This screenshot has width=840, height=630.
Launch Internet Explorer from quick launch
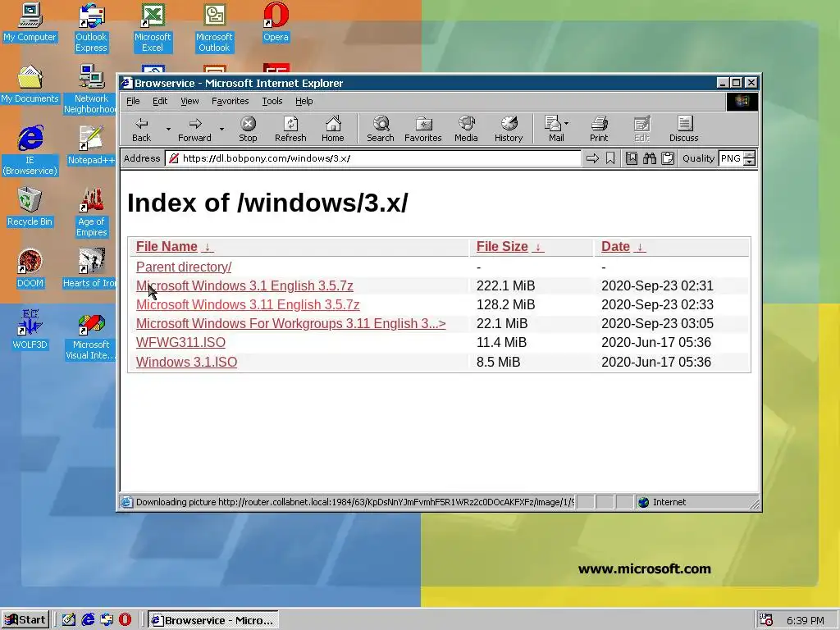[88, 620]
